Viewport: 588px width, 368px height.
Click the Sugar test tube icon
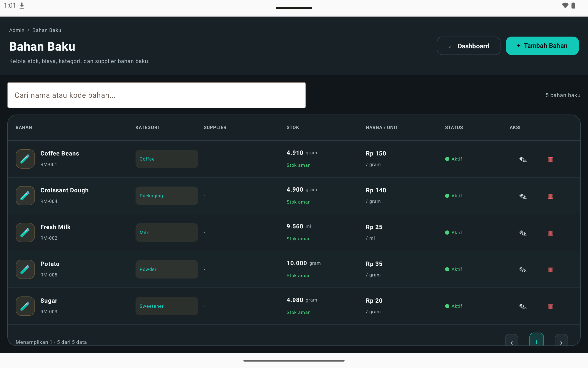25,306
